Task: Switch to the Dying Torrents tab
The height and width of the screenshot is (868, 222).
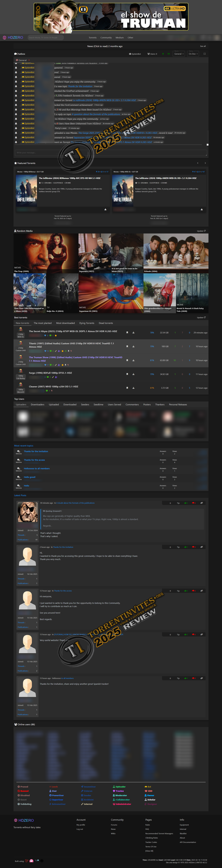Action: click(87, 323)
